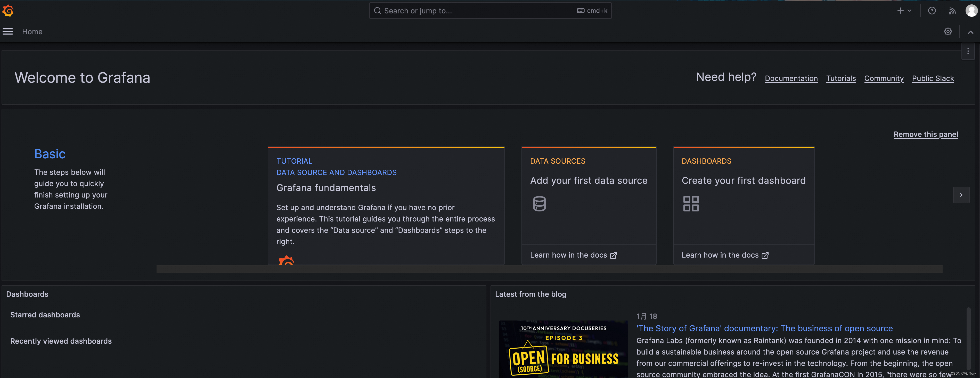
Task: Click the Welcome to Grafana heading
Action: 82,78
